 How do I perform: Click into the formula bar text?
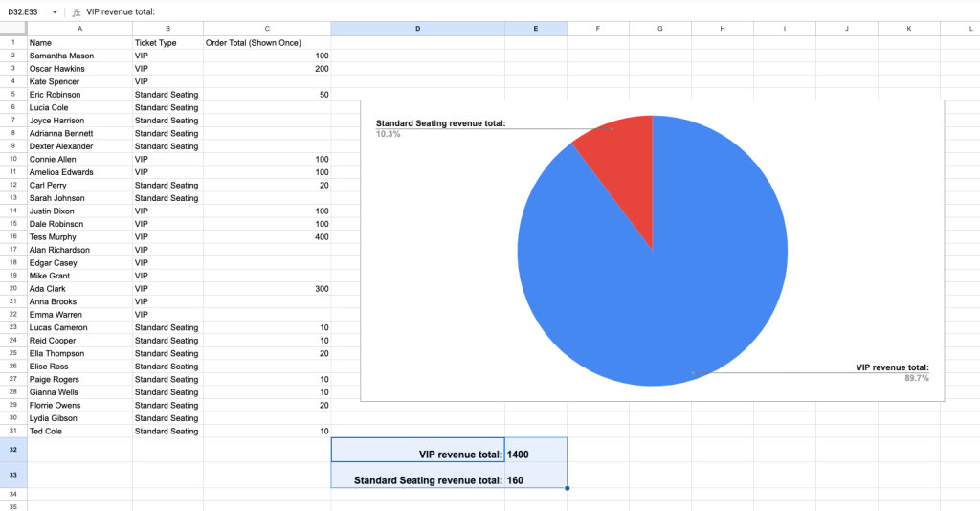tap(287, 11)
